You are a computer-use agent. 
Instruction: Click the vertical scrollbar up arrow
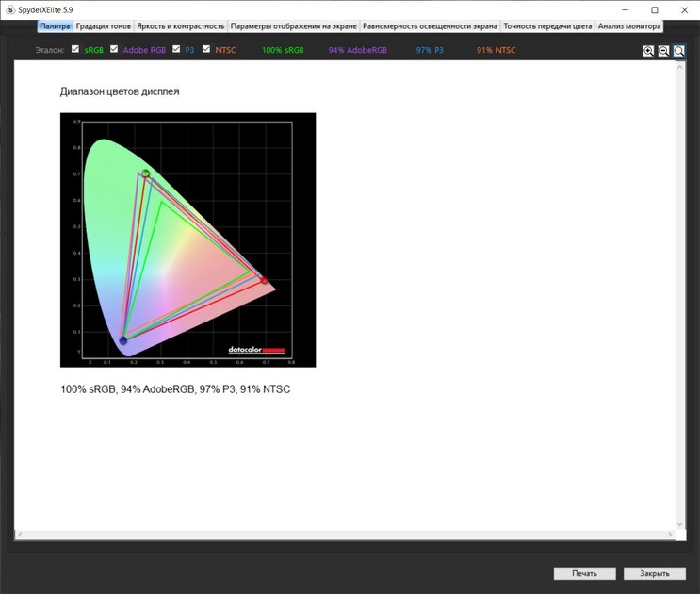(x=680, y=67)
